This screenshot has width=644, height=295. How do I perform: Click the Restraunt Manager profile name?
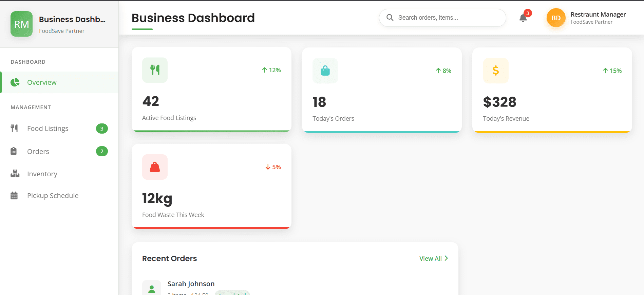pos(598,14)
